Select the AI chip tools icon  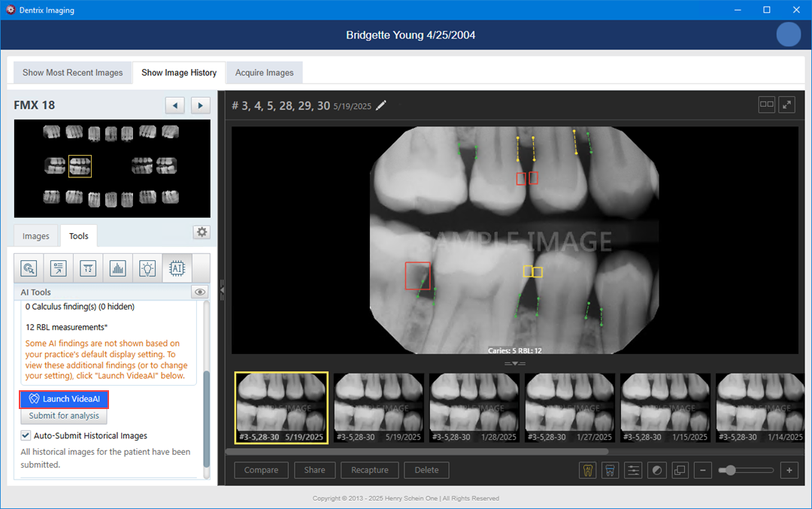pyautogui.click(x=177, y=268)
